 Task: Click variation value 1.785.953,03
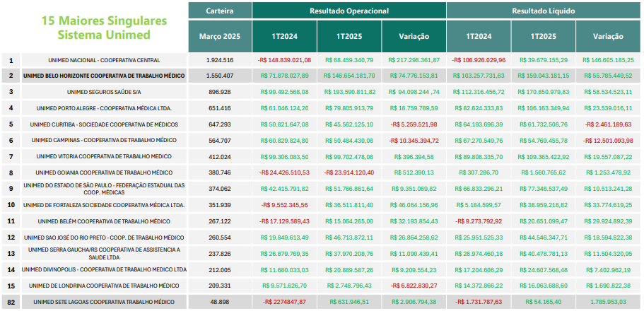[608, 302]
